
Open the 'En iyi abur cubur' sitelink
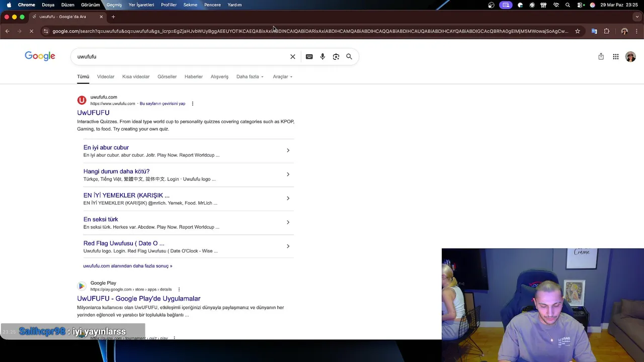pyautogui.click(x=106, y=147)
